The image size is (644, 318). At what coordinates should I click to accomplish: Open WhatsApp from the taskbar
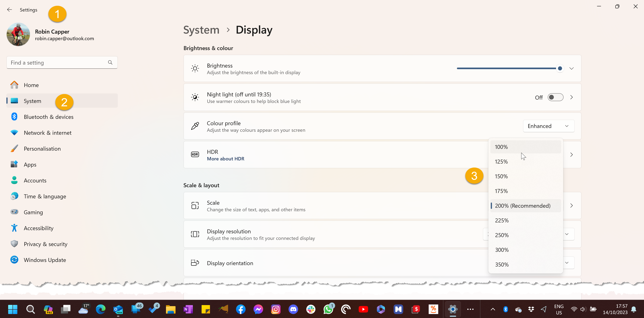[328, 309]
